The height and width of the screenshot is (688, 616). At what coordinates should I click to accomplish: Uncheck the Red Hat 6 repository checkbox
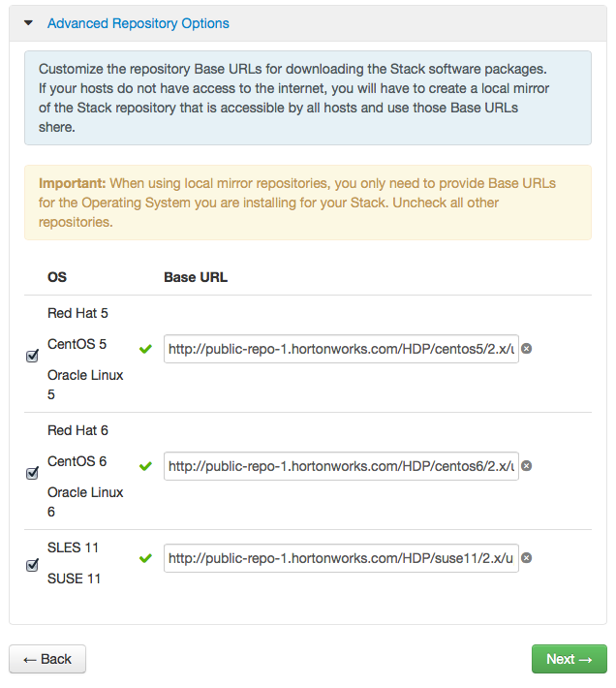point(32,474)
